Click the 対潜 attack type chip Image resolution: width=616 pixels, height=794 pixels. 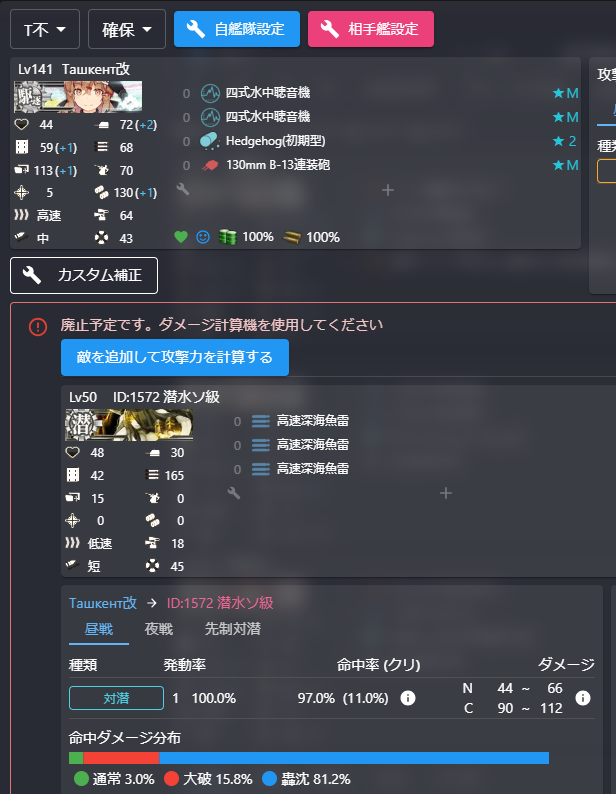click(117, 698)
